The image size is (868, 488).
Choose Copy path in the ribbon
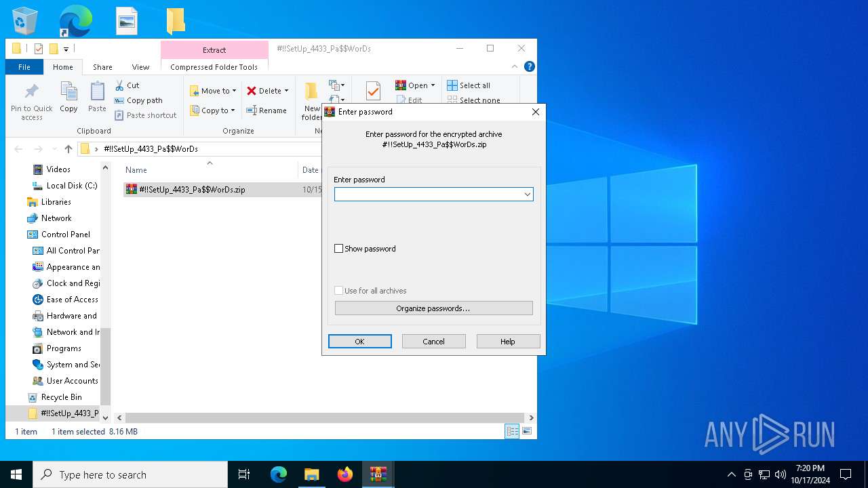[138, 100]
